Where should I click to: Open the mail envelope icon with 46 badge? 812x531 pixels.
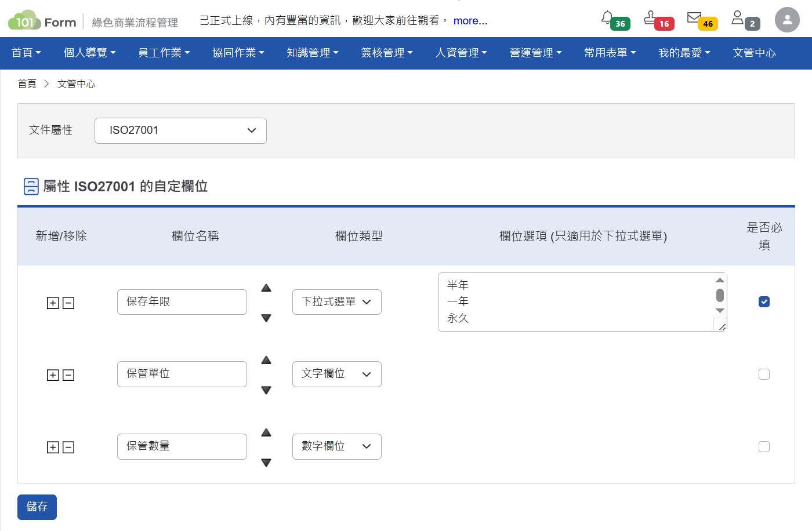point(694,18)
